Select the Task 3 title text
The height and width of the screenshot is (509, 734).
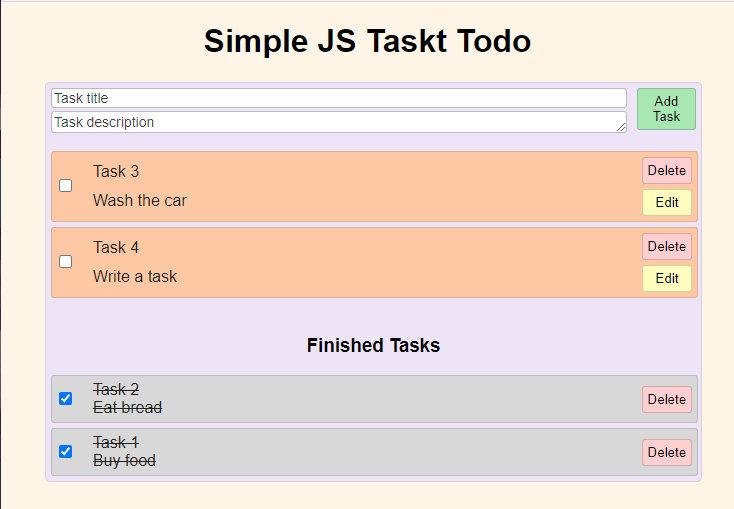coord(116,171)
